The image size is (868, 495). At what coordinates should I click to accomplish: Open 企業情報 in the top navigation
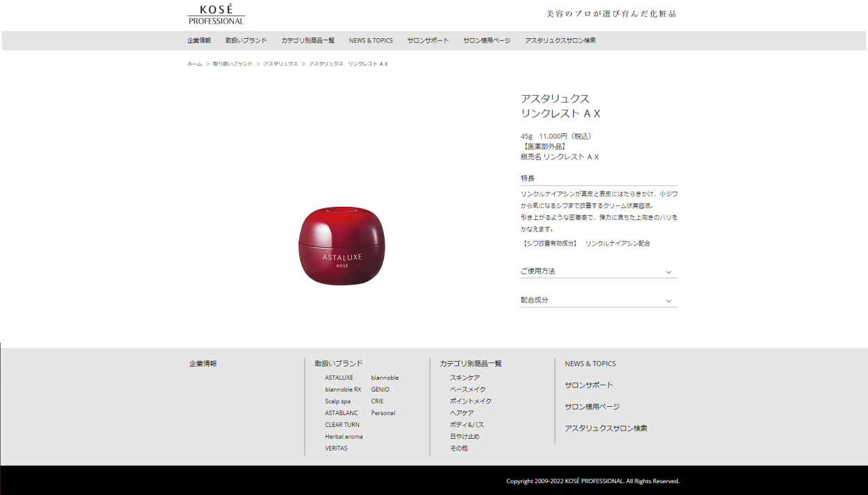point(199,40)
